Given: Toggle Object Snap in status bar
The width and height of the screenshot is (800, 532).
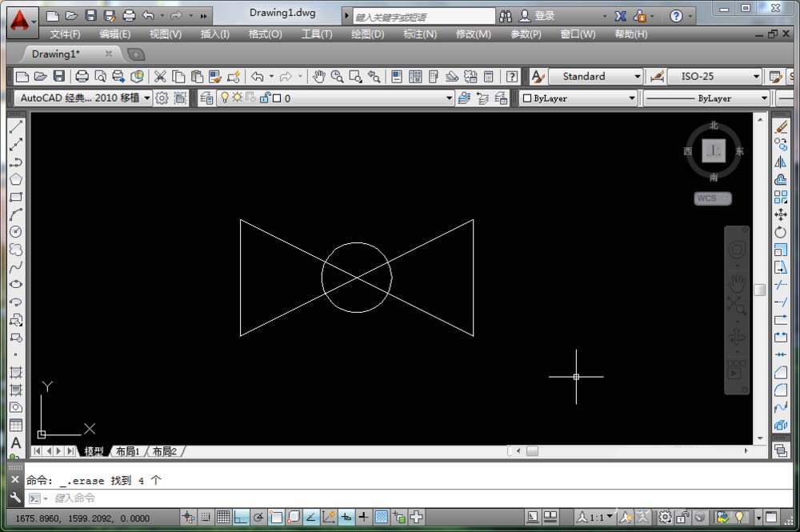Looking at the screenshot, I should pos(276,518).
